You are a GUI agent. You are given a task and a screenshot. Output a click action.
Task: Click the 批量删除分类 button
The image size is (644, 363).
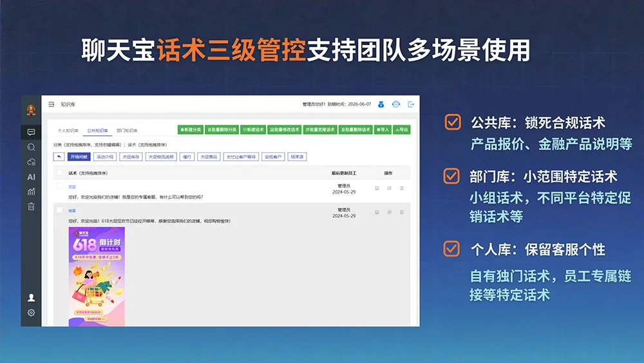point(222,130)
